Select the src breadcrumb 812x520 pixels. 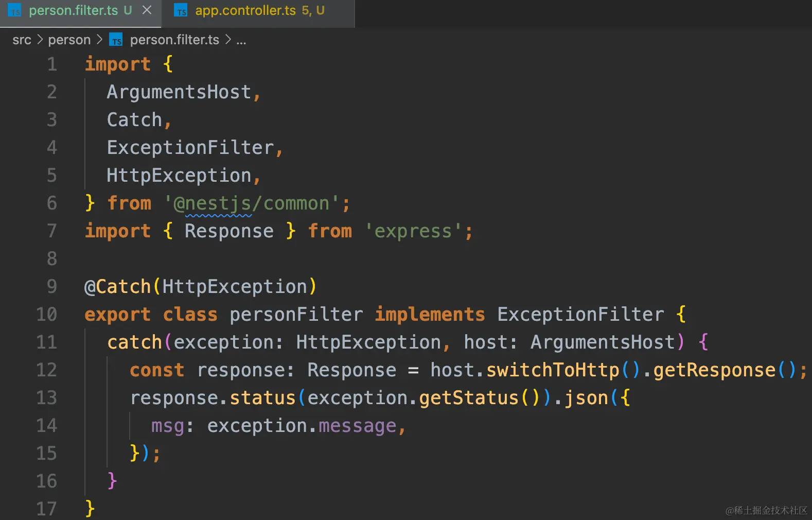22,40
